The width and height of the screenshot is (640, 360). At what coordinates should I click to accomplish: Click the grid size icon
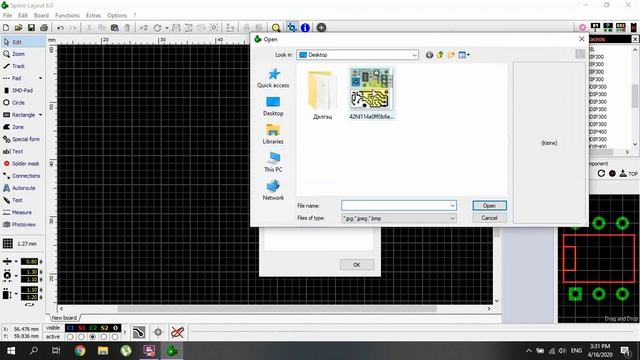pos(7,244)
